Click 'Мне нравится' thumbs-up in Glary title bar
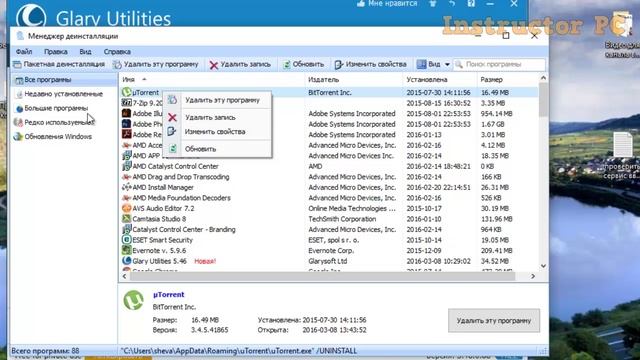 [x=387, y=4]
